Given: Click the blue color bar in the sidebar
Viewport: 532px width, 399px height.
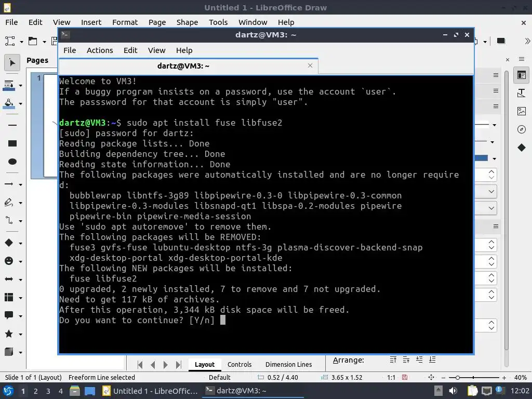Looking at the screenshot, I should tap(482, 158).
